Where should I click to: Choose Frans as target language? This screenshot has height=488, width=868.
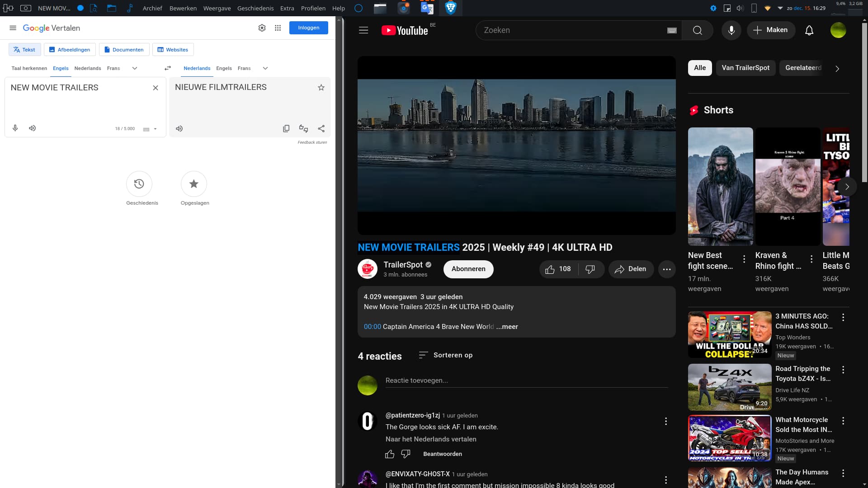[x=244, y=68]
